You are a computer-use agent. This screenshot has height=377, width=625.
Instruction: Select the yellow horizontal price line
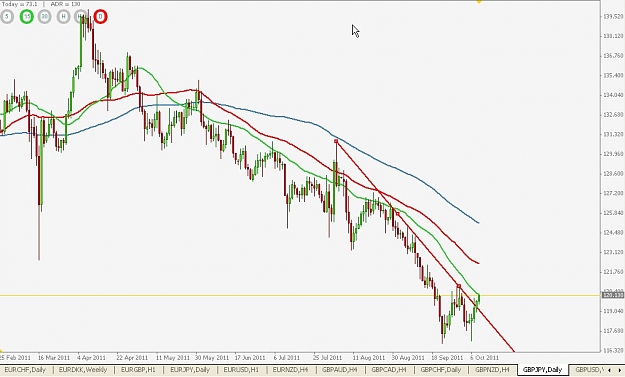point(300,295)
